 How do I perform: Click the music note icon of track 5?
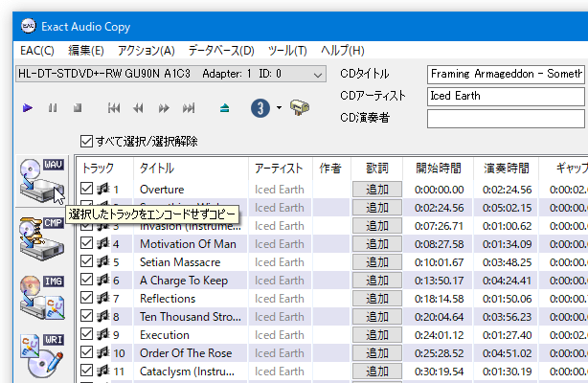click(x=102, y=261)
